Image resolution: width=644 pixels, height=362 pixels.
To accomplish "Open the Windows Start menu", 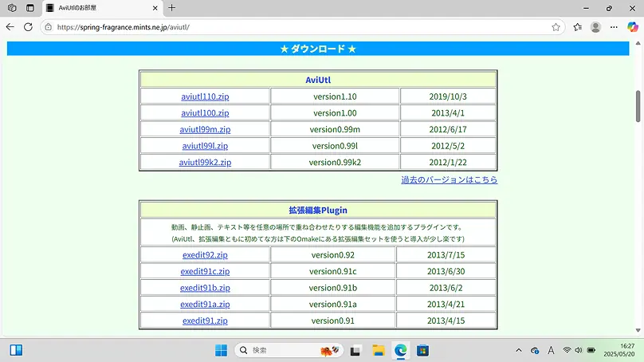I will (x=221, y=351).
